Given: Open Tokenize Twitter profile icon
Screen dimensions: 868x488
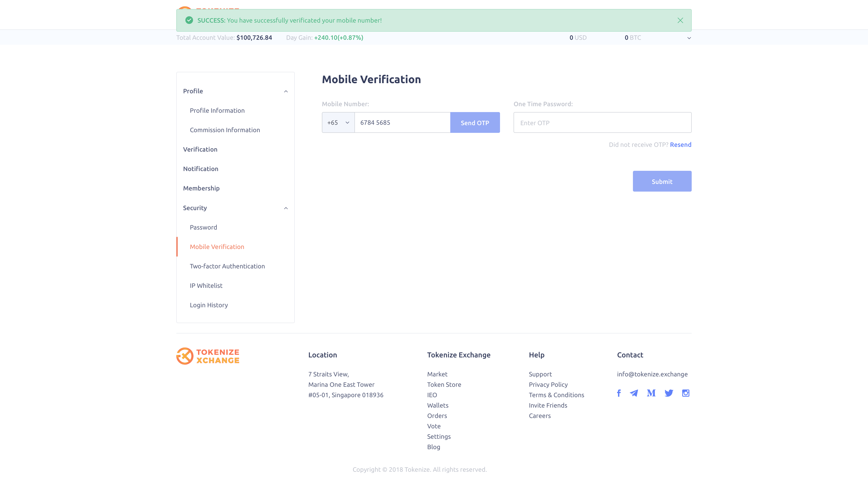Looking at the screenshot, I should click(x=669, y=393).
